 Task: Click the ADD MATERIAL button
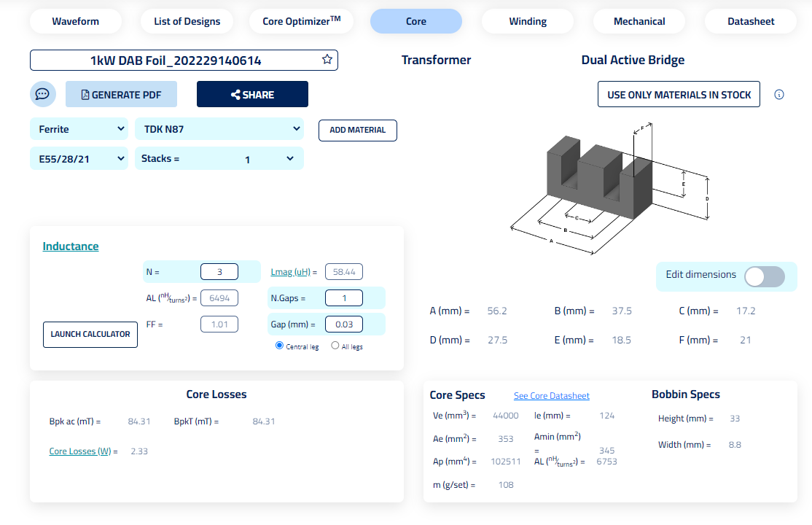click(358, 130)
